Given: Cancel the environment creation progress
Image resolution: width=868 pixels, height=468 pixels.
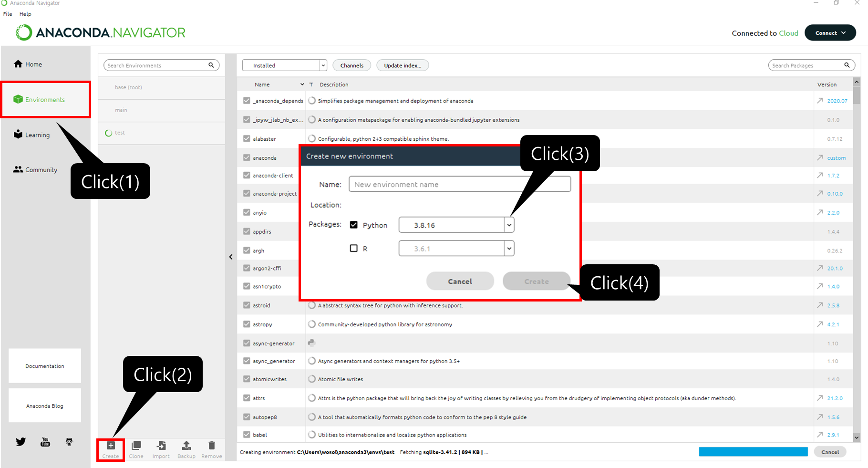Looking at the screenshot, I should (x=830, y=452).
